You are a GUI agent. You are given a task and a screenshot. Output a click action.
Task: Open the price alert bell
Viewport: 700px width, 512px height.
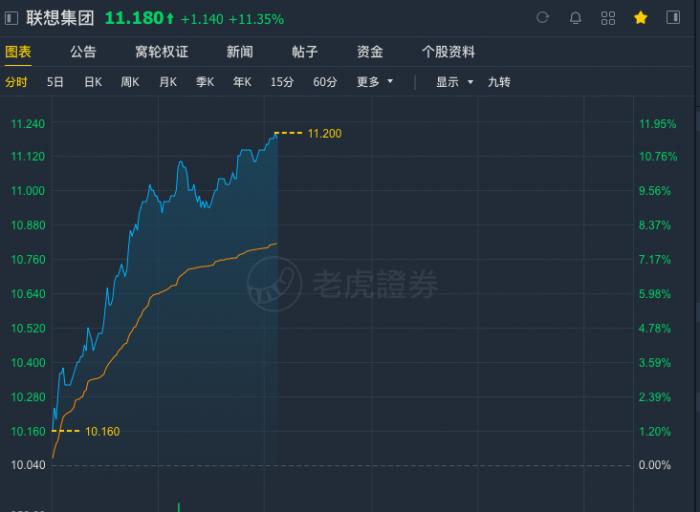575,18
